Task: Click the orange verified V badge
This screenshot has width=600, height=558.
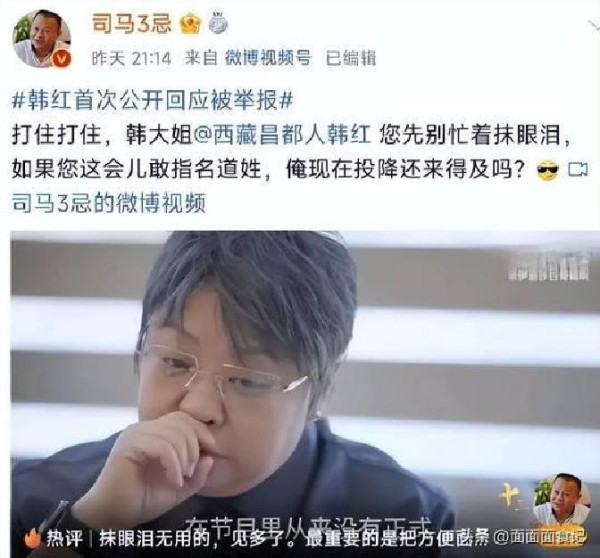Action: (62, 59)
